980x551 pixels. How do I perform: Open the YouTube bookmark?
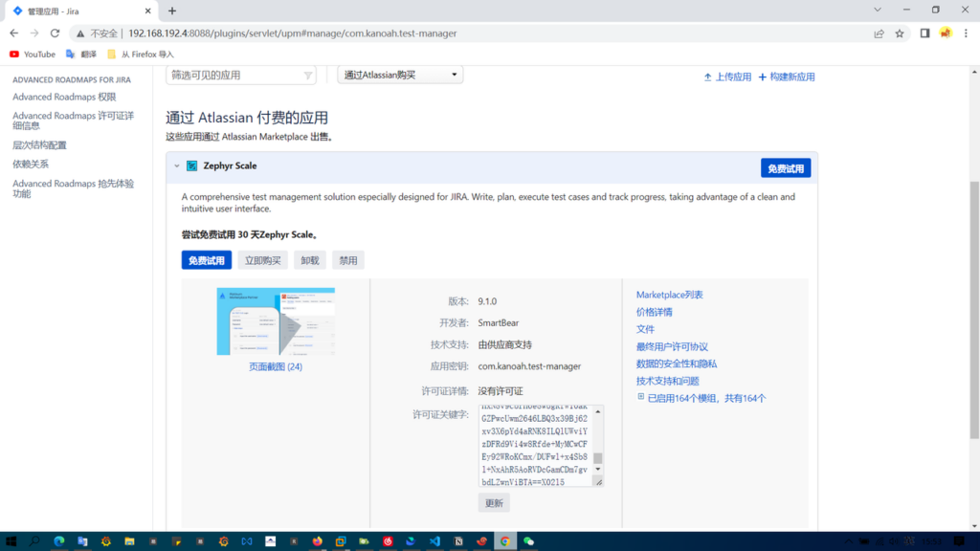coord(32,55)
